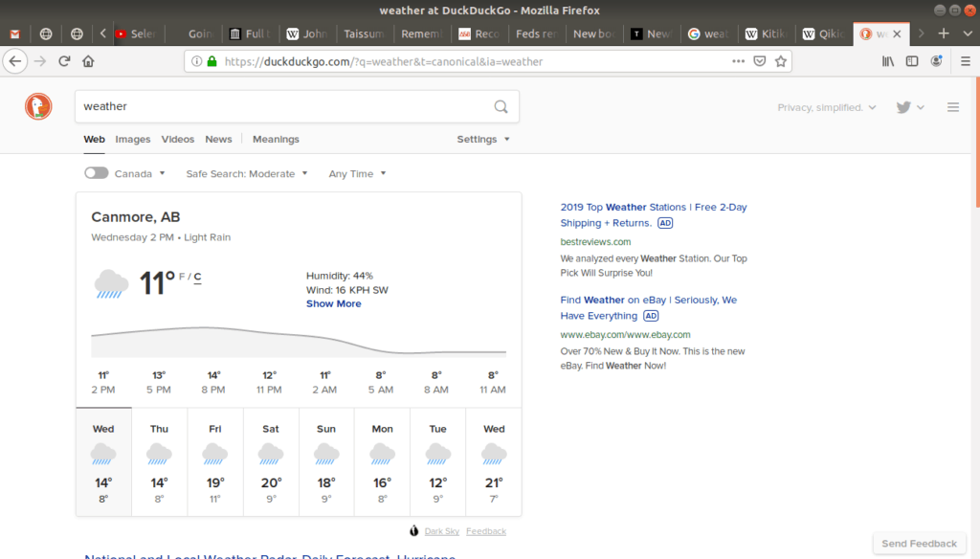The height and width of the screenshot is (559, 980).
Task: Click the bestreviews.com link
Action: [595, 242]
